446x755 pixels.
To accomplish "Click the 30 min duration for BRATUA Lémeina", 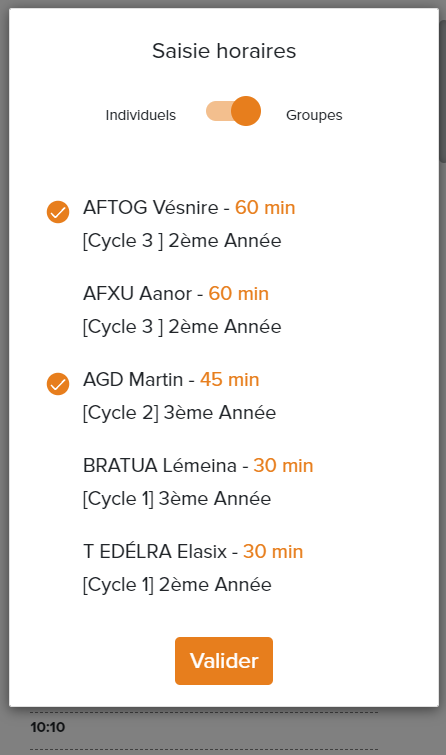I will pyautogui.click(x=283, y=466).
